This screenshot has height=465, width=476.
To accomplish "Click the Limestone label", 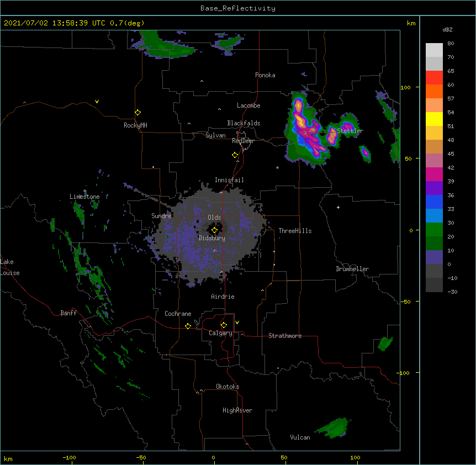I will [x=84, y=197].
